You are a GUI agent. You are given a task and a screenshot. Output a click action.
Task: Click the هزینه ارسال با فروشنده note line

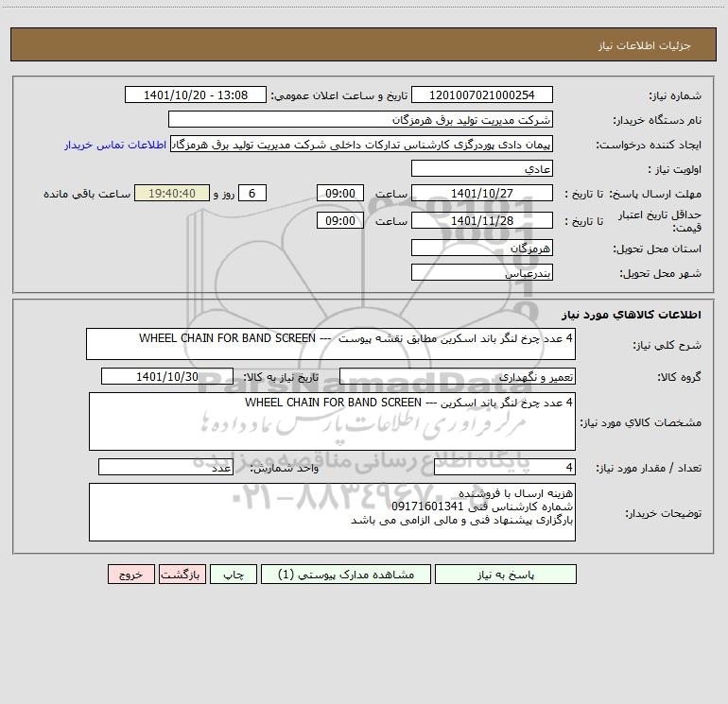(x=516, y=493)
